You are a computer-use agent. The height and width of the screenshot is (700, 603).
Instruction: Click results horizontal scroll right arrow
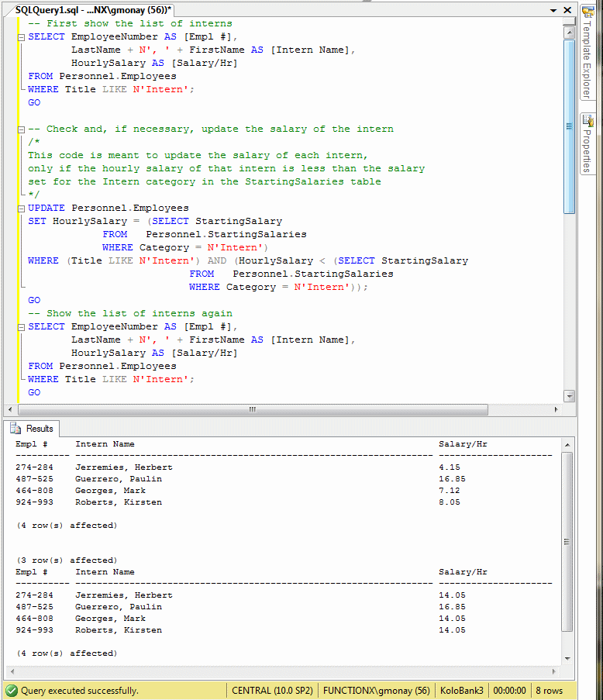(x=553, y=671)
